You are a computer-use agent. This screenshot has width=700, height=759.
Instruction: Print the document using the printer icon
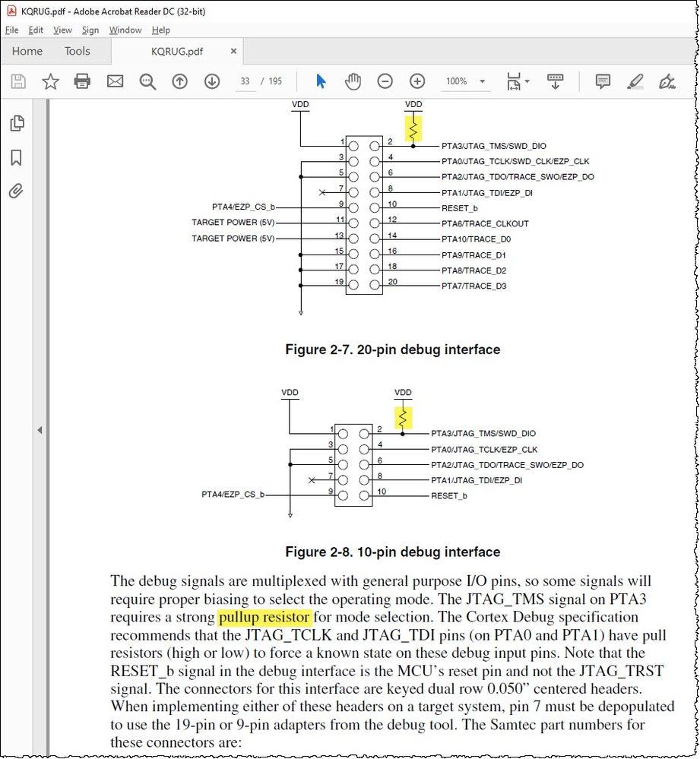[81, 81]
